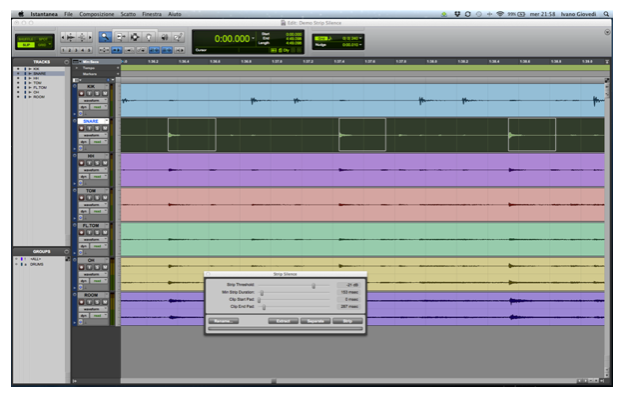
Task: Record-arm the SNARE track
Action: pyautogui.click(x=82, y=128)
